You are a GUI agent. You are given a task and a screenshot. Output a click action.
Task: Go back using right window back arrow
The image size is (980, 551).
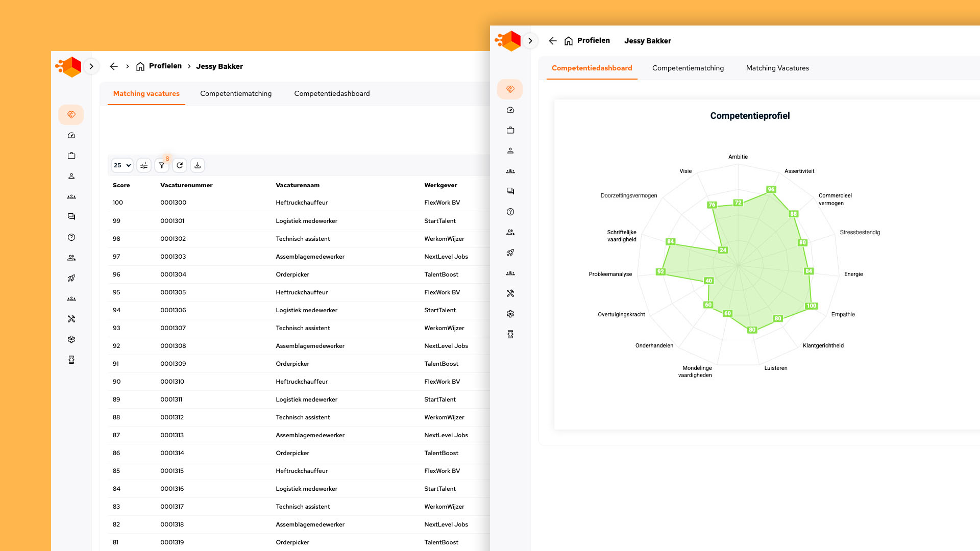click(x=552, y=41)
